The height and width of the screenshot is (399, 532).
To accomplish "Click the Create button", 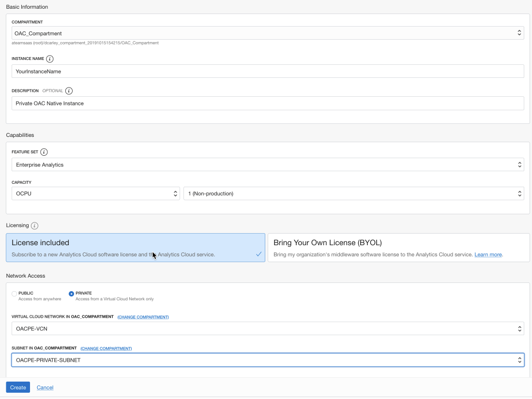I will pos(18,387).
